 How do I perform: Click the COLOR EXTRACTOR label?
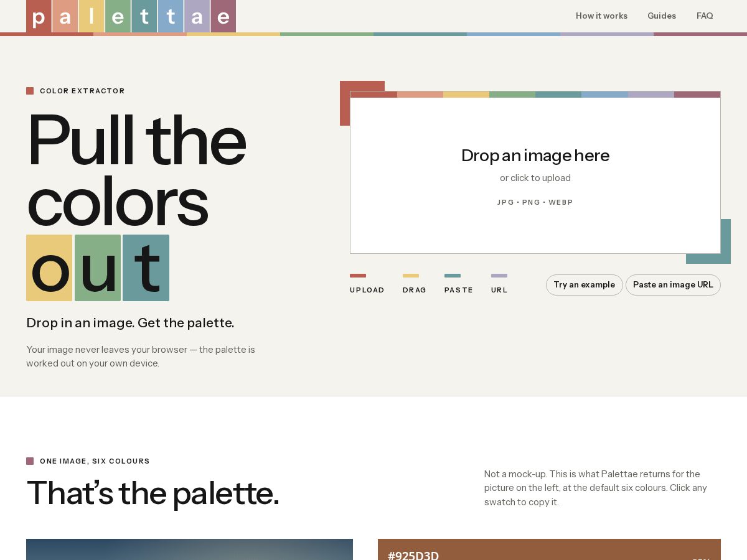click(x=82, y=91)
